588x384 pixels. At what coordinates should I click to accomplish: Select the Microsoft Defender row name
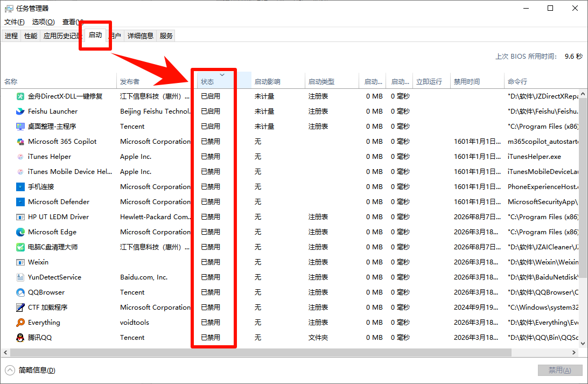[59, 202]
